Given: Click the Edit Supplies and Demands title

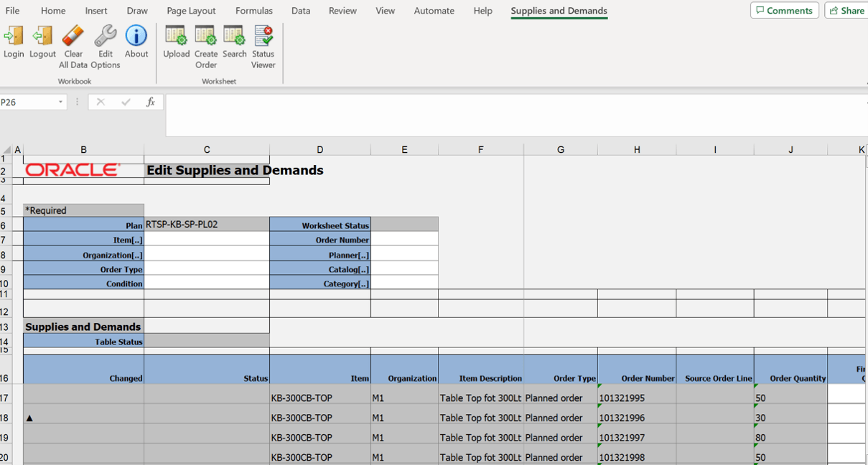Looking at the screenshot, I should (235, 170).
